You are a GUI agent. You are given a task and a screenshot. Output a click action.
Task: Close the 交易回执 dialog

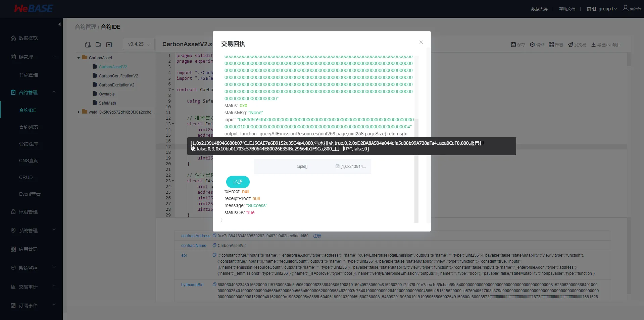(421, 42)
